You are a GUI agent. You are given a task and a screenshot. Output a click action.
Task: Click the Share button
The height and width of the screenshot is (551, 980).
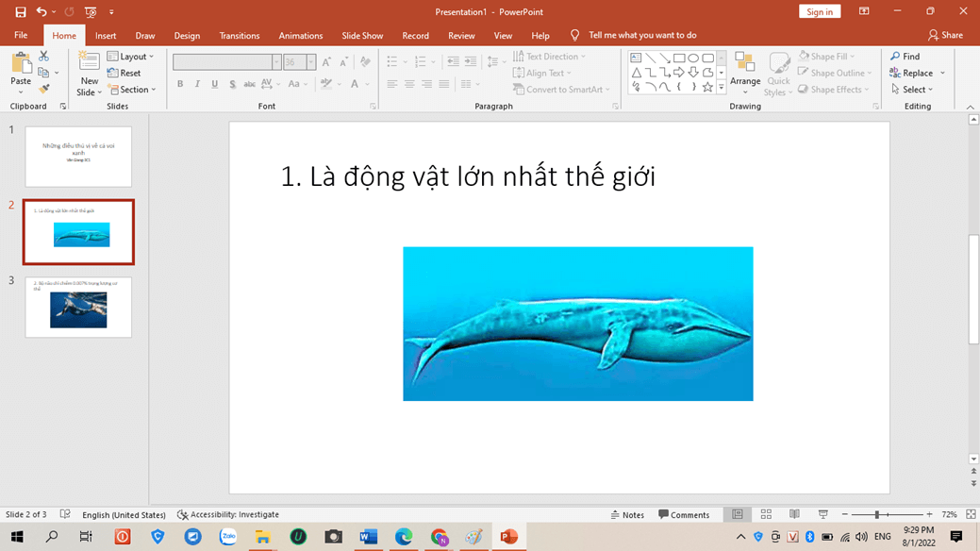pyautogui.click(x=945, y=36)
